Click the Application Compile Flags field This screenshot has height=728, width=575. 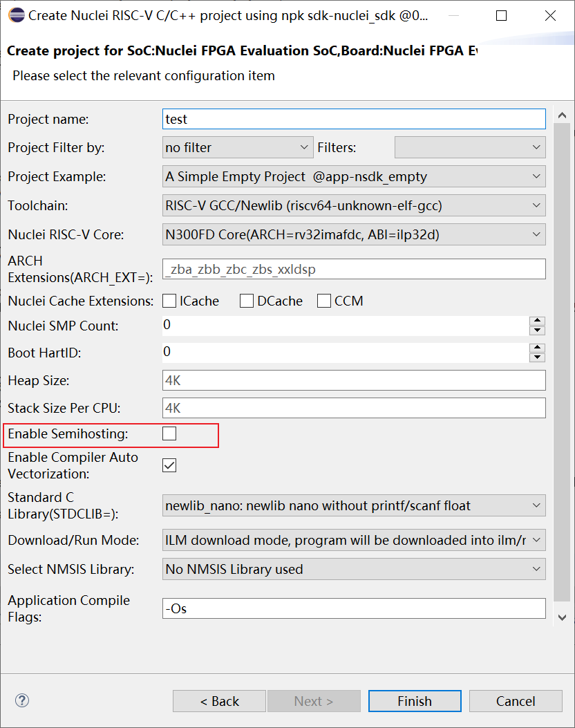click(354, 608)
